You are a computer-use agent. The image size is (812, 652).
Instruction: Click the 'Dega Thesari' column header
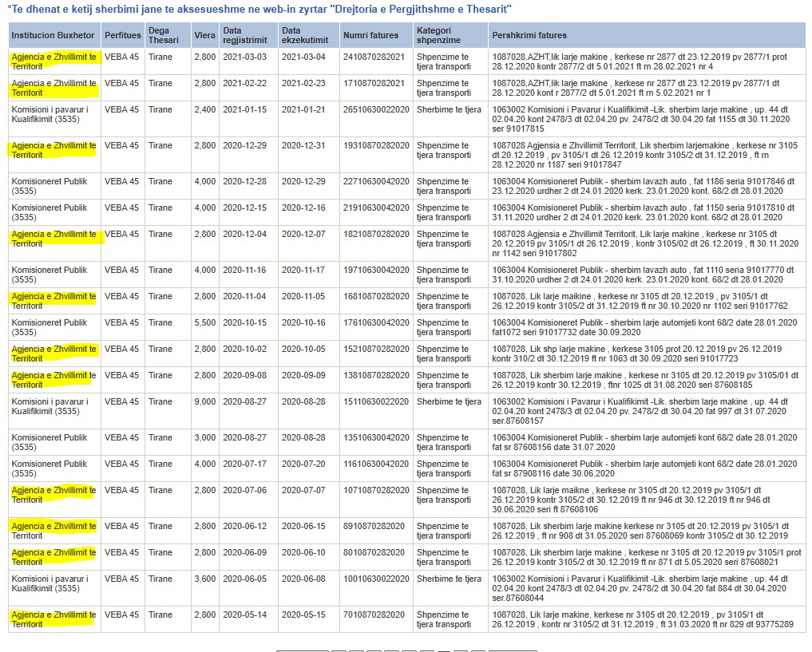click(x=164, y=36)
